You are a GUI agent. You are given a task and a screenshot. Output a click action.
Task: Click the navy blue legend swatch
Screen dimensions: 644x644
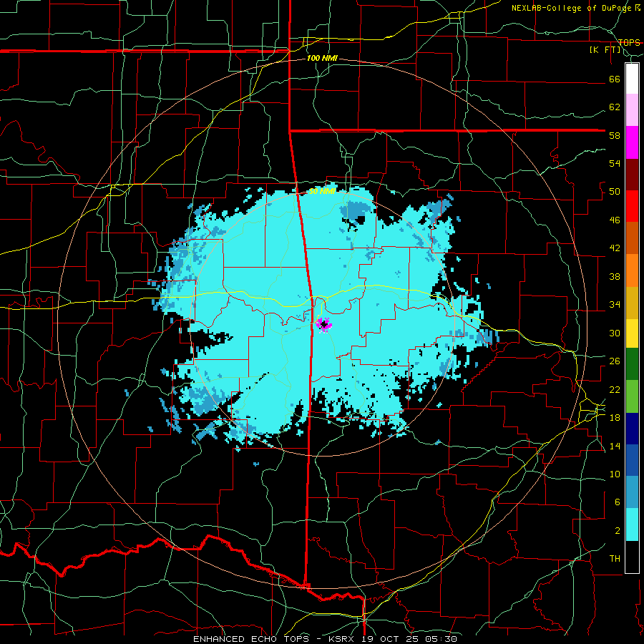pyautogui.click(x=632, y=429)
